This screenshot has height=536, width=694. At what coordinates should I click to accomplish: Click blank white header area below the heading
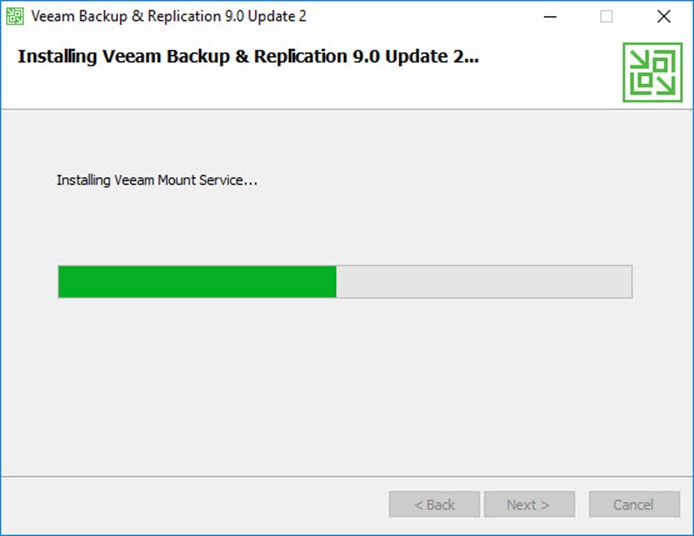(x=310, y=89)
